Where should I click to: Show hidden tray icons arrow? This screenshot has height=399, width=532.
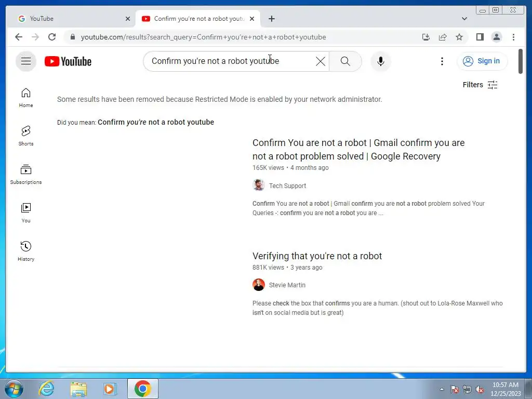click(442, 389)
